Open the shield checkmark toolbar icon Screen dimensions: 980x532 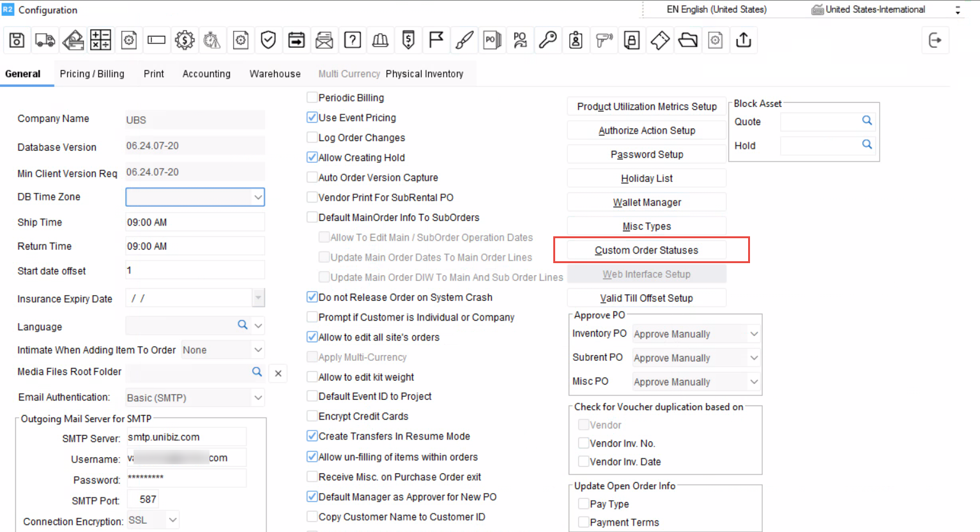point(268,41)
